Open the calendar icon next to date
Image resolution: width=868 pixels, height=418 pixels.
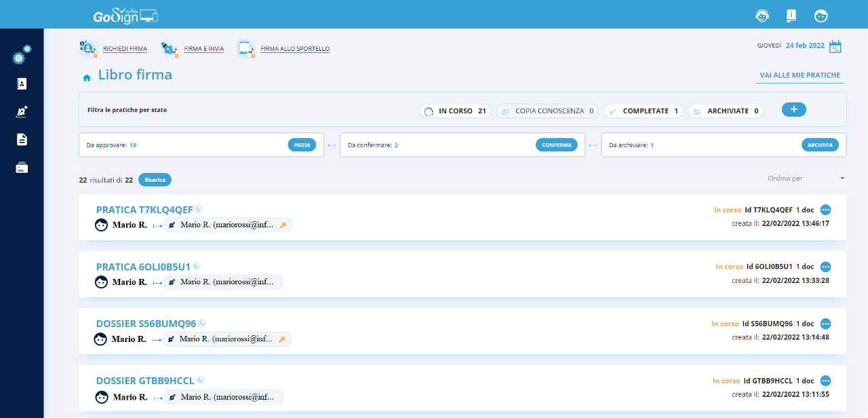click(835, 46)
